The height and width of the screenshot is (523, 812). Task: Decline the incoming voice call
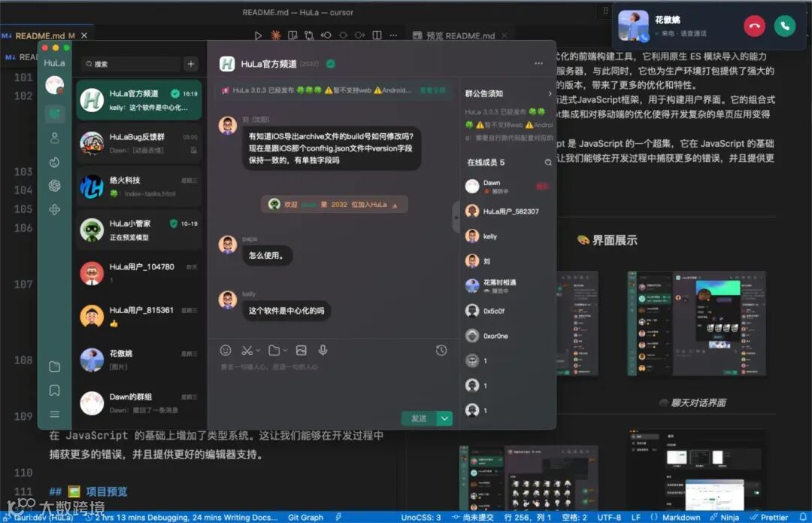(x=755, y=26)
